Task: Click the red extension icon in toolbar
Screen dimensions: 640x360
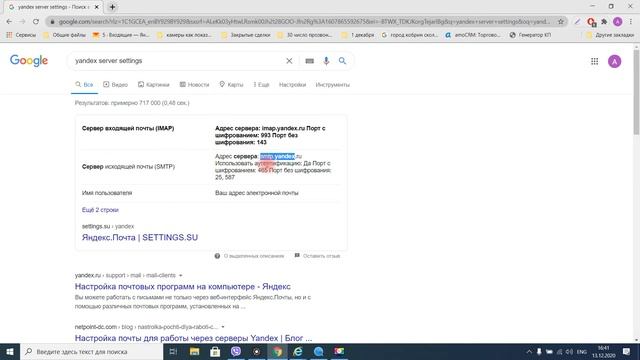Action: [591, 22]
